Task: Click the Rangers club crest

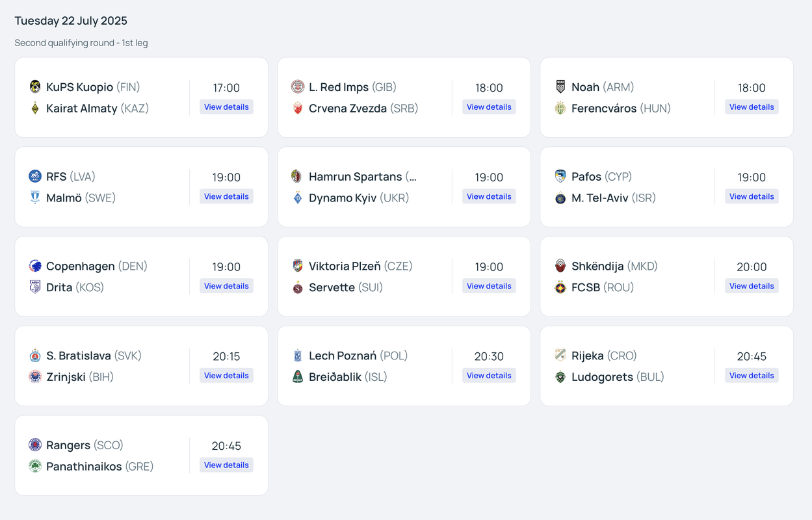Action: [35, 445]
